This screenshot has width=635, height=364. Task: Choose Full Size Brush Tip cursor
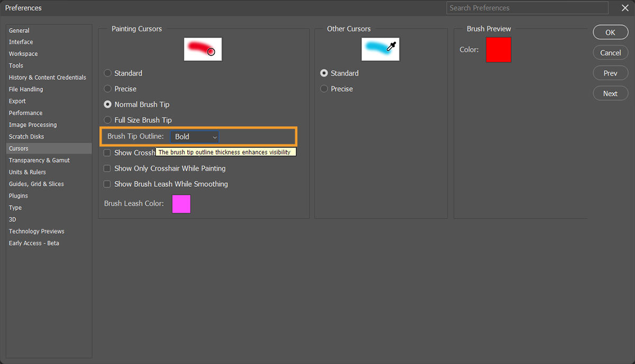click(x=107, y=120)
